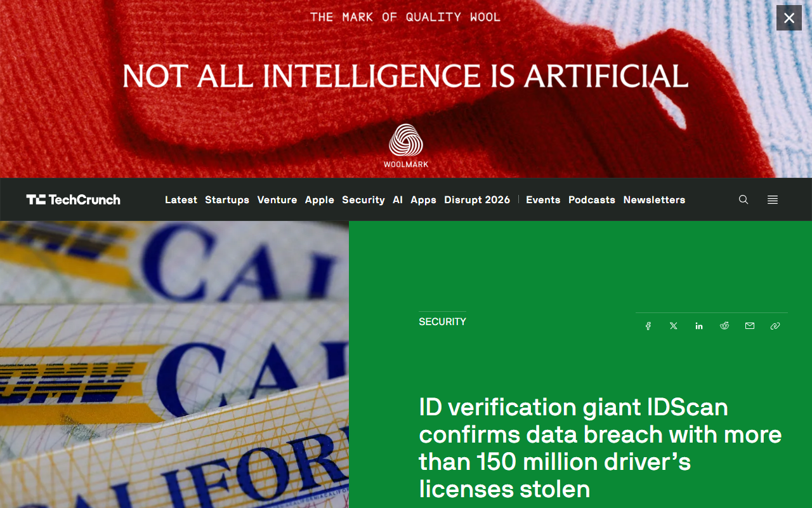
Task: Open the California license article image
Action: [x=174, y=364]
